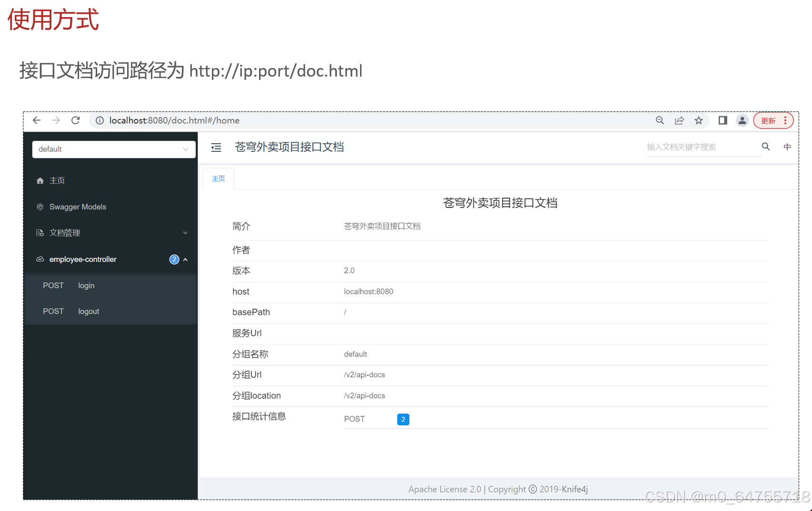
Task: Switch to the 主页 tab
Action: 218,178
